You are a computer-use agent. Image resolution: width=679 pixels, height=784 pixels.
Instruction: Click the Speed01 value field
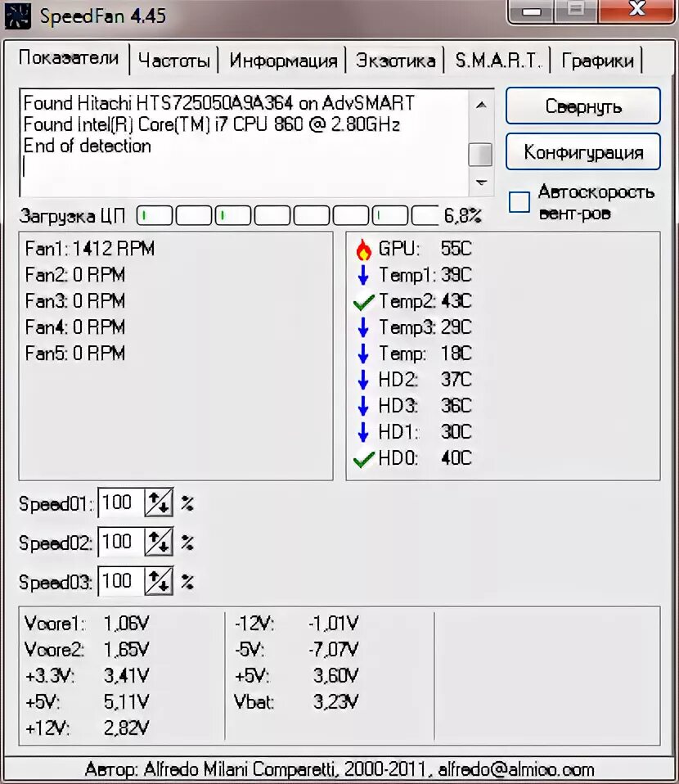point(122,502)
